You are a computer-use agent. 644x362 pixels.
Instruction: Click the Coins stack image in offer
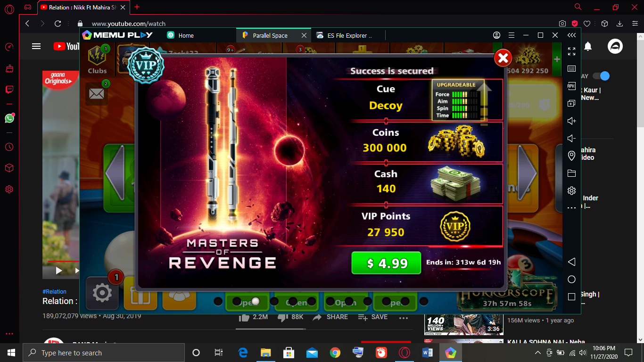tap(456, 142)
